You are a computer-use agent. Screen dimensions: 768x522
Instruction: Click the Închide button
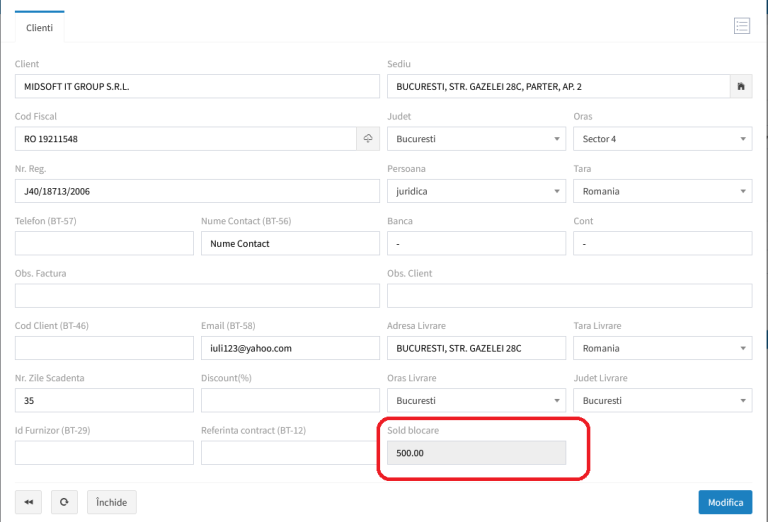(112, 502)
